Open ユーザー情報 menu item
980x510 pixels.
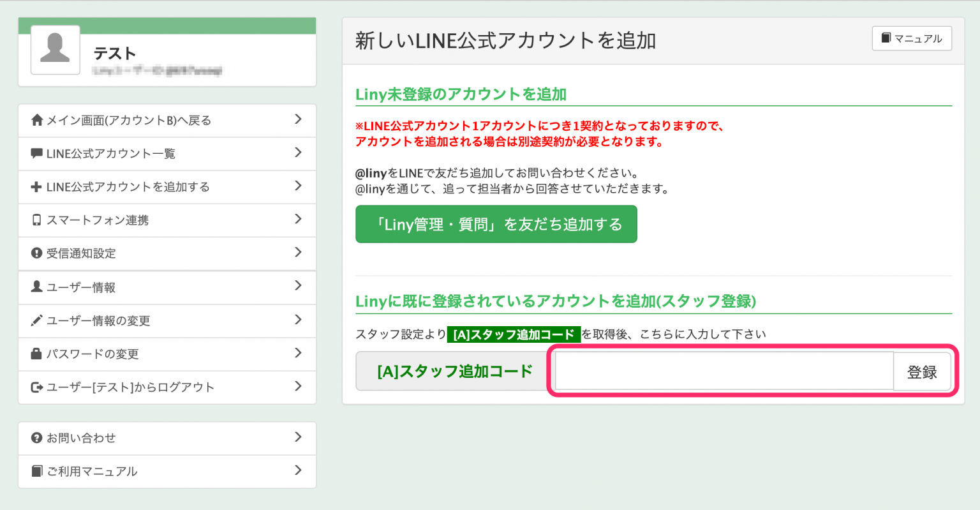tap(167, 287)
